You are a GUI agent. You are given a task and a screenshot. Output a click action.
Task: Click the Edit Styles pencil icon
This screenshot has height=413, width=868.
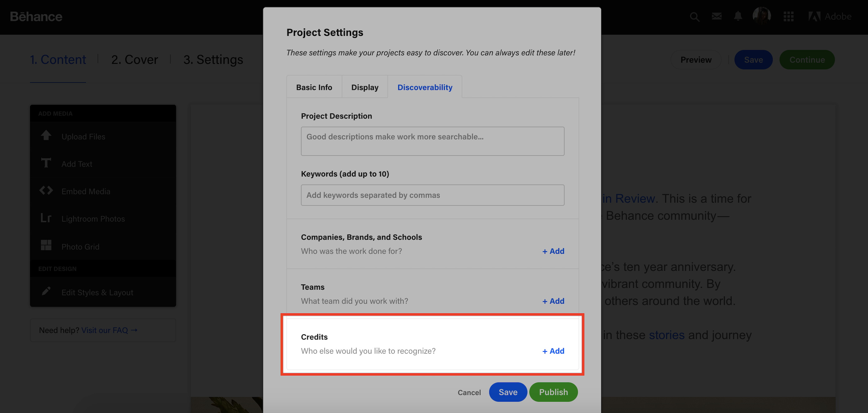[x=46, y=291]
